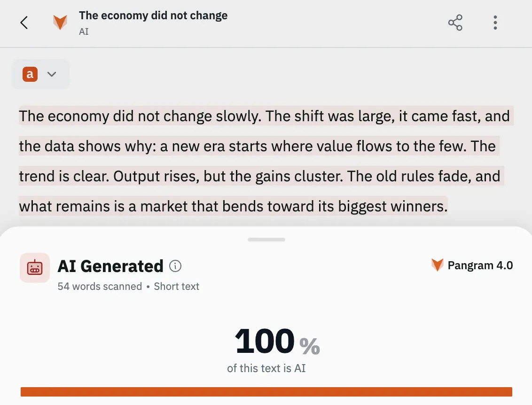532x405 pixels.
Task: Open the three-dot more options menu
Action: pyautogui.click(x=495, y=23)
